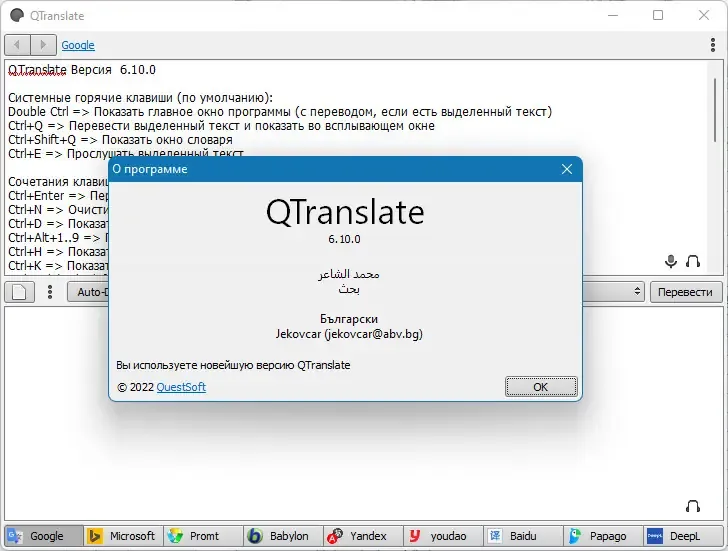Select the Yandex translation service tab

(363, 536)
